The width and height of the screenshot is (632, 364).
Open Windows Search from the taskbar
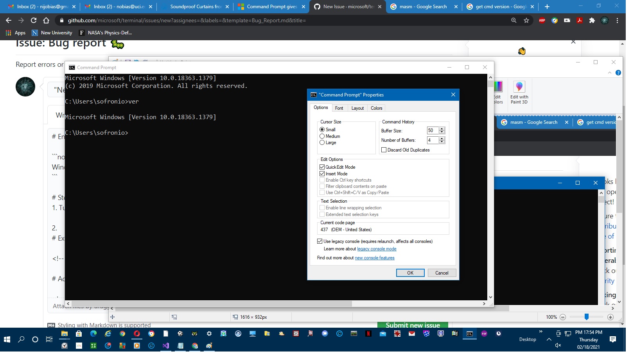pos(22,339)
